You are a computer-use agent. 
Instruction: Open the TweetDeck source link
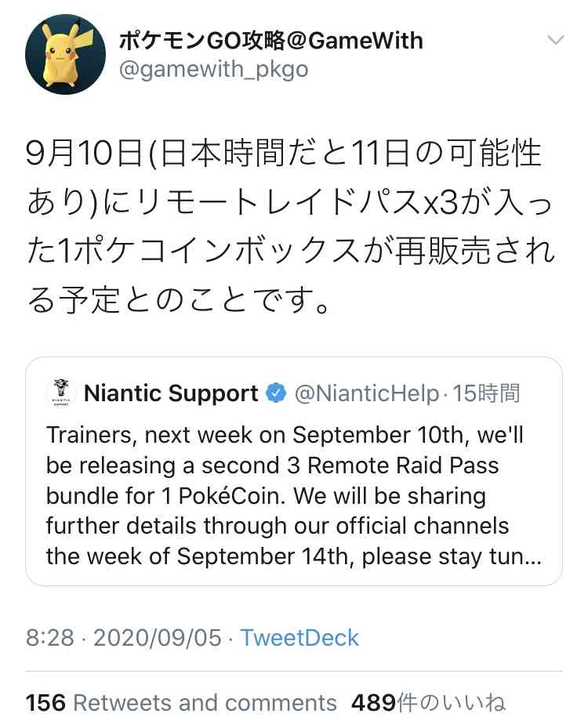[x=299, y=638]
